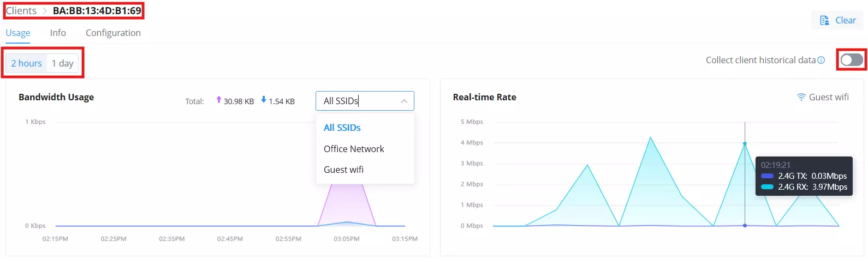Open the Usage tab
868x259 pixels.
pyautogui.click(x=18, y=33)
